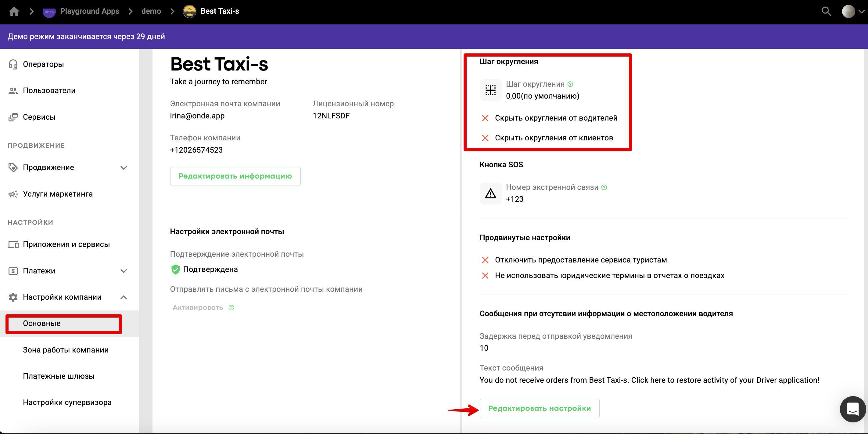This screenshot has width=868, height=434.
Task: Click the Best Taxi-s logo in breadcrumb
Action: 190,12
